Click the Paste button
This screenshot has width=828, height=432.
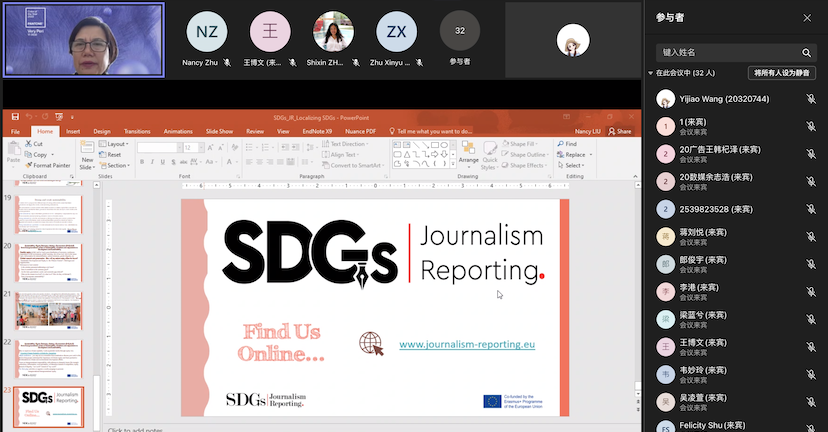point(13,153)
